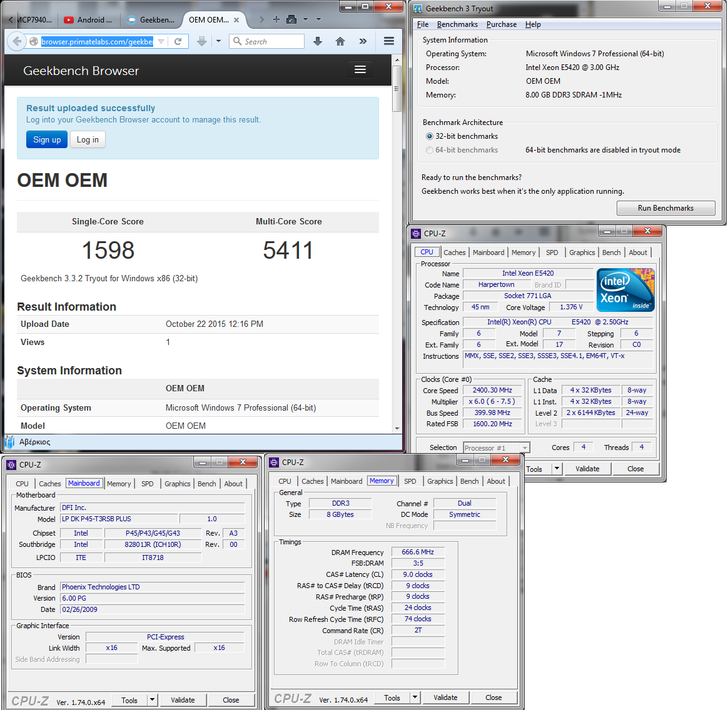The height and width of the screenshot is (710, 728).
Task: Click the tab groups icon in tab bar
Action: (291, 19)
